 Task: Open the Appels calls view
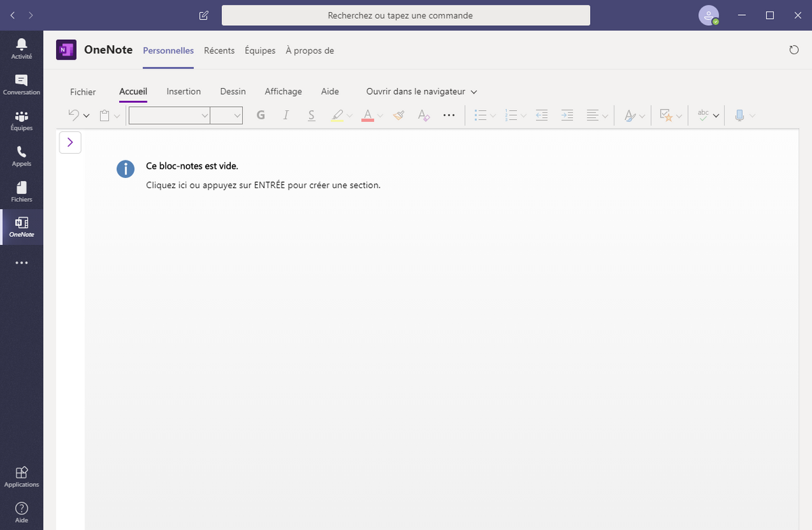[22, 156]
